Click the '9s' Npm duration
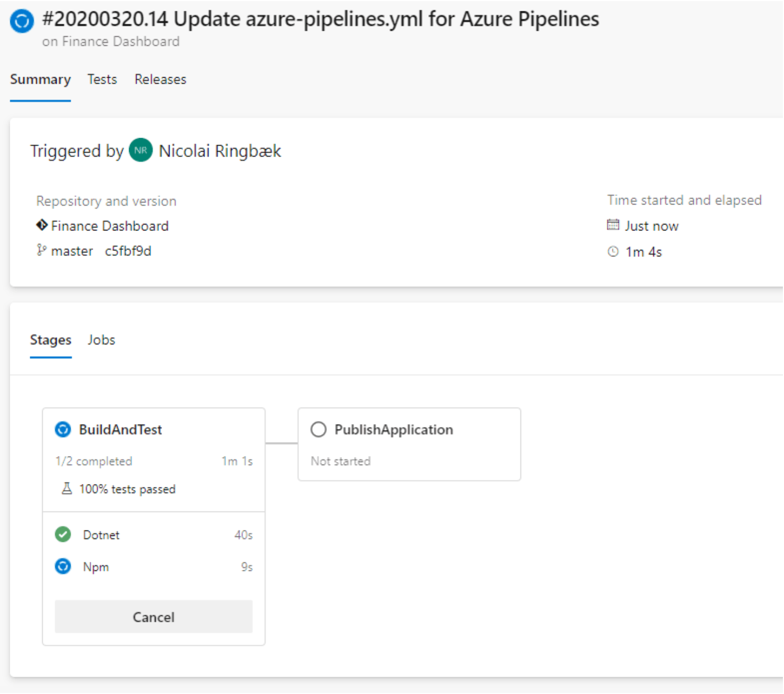The height and width of the screenshot is (694, 784). [x=247, y=567]
